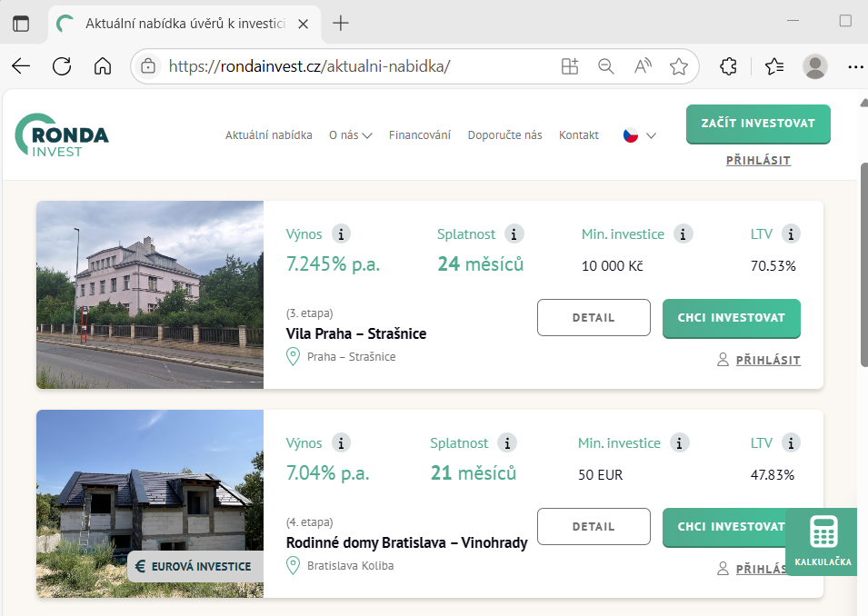Click Přihlásit link under the header button
The width and height of the screenshot is (868, 616).
tap(758, 161)
